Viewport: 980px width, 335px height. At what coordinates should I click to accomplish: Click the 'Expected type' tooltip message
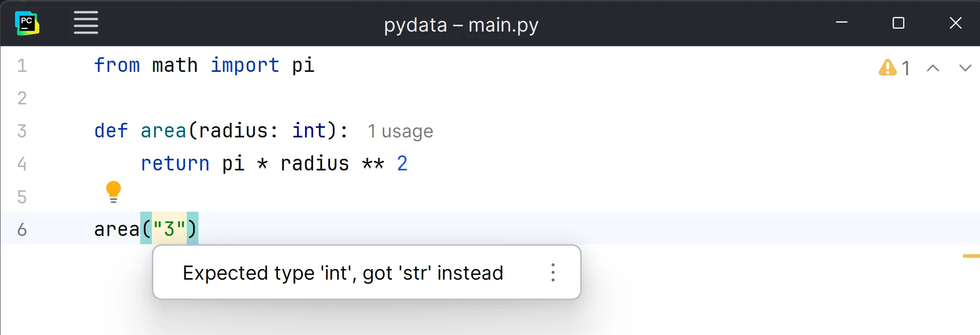343,273
